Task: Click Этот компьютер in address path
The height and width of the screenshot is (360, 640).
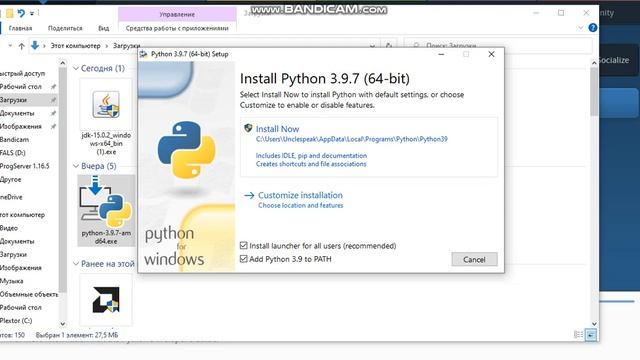Action: click(76, 46)
